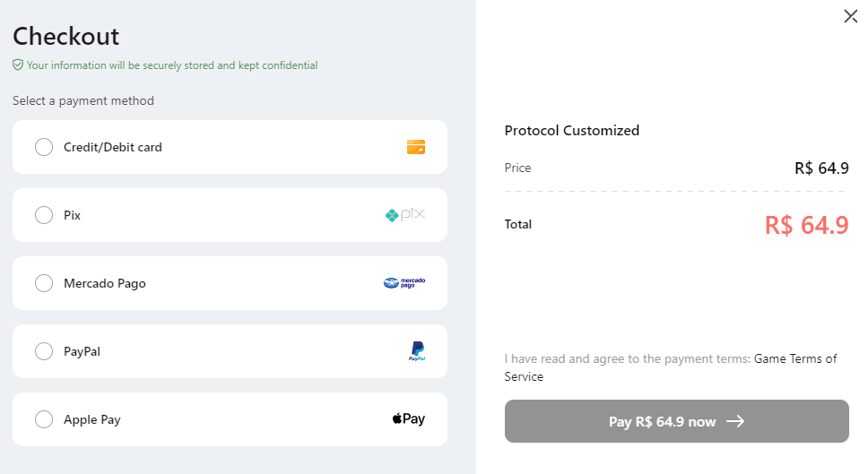Open the Game Terms of Service link

tap(794, 358)
